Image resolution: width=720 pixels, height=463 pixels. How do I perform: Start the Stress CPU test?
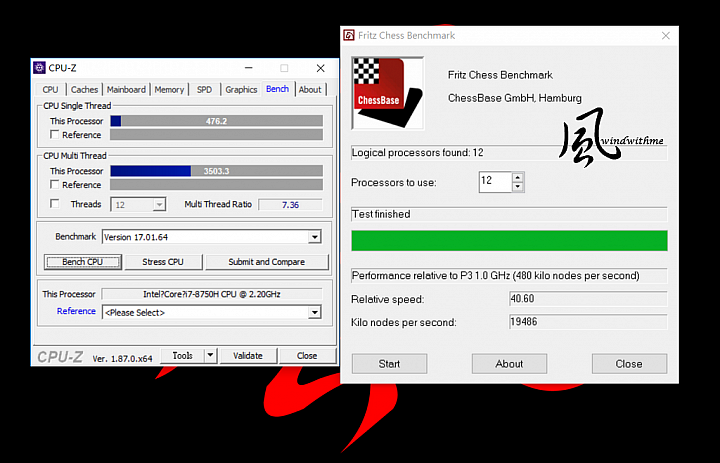click(x=163, y=262)
